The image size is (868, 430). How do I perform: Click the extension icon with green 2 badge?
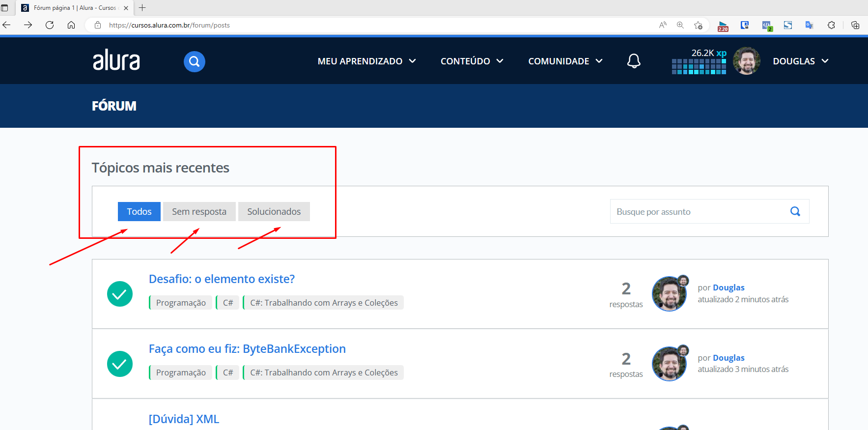tap(767, 26)
